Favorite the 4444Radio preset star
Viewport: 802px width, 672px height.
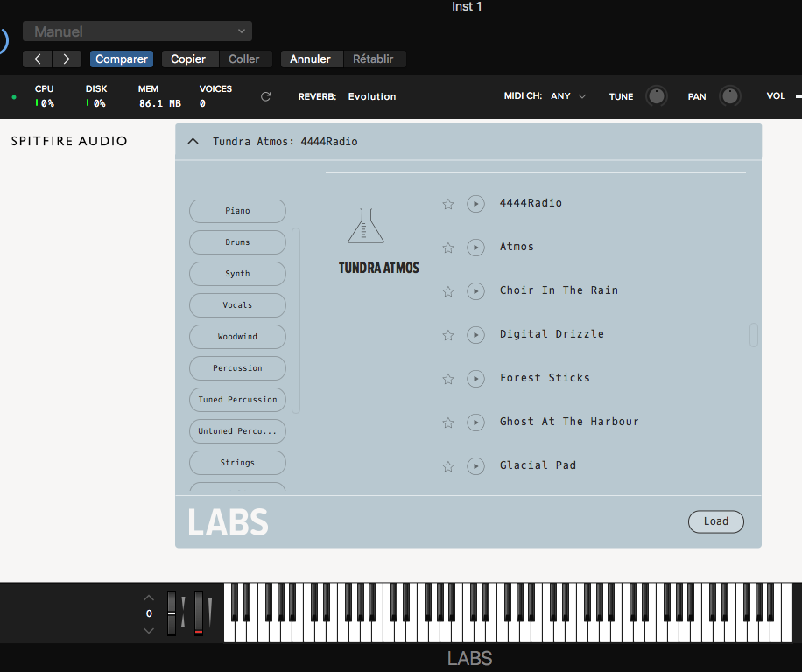pos(447,204)
